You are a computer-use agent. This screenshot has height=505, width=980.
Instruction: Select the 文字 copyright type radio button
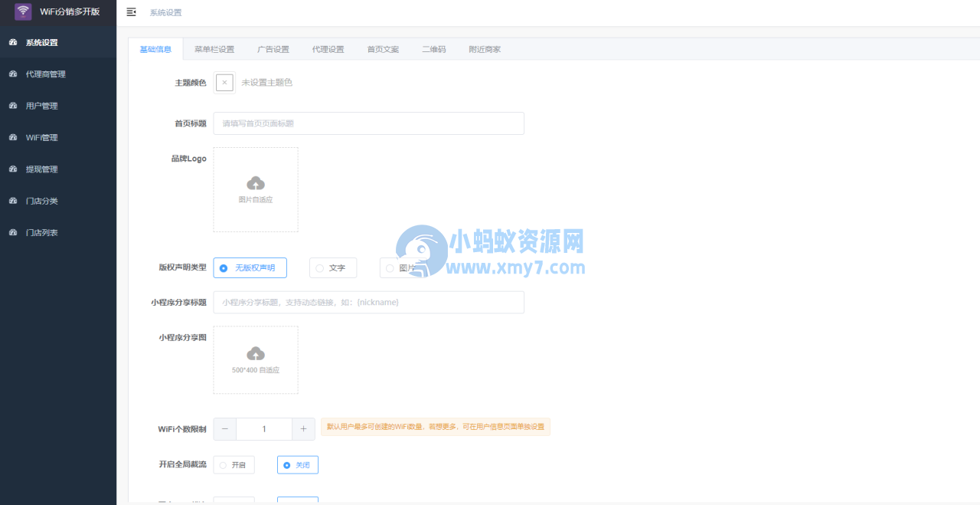pyautogui.click(x=332, y=267)
